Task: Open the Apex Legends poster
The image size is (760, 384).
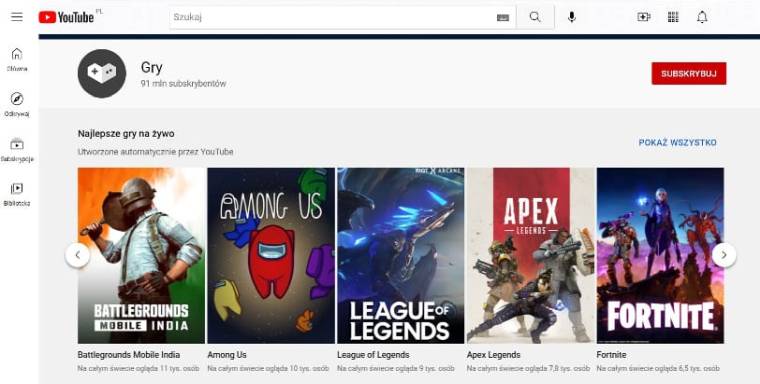Action: click(530, 256)
